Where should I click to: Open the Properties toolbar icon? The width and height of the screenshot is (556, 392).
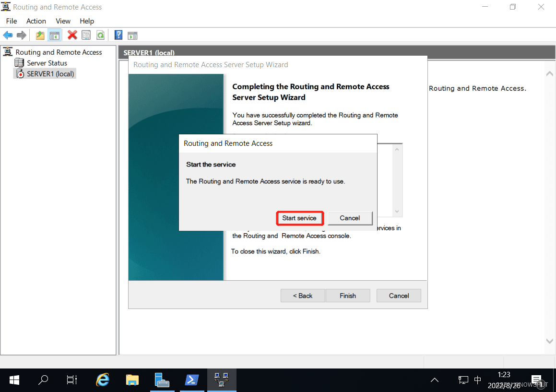click(x=86, y=35)
